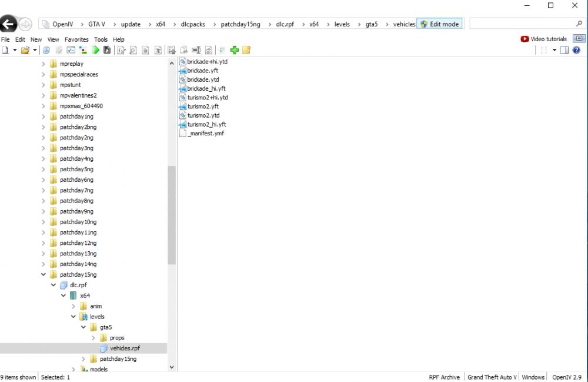The image size is (588, 382).
Task: Open the Edit menu
Action: 20,39
